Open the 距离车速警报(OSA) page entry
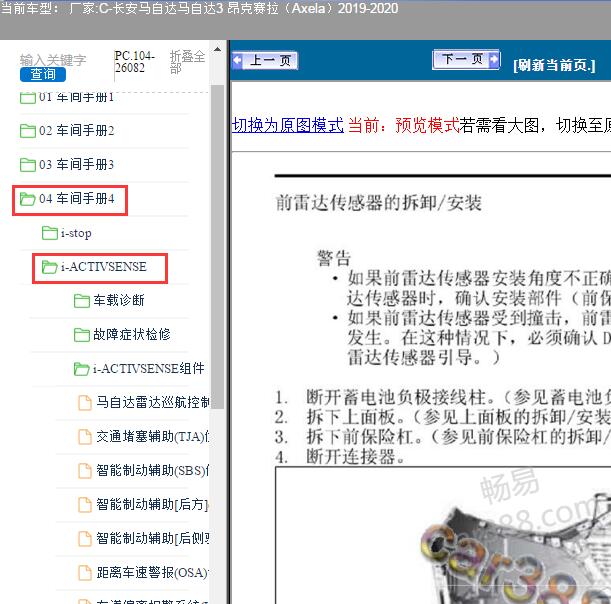Viewport: 611px width, 604px height. [x=153, y=572]
